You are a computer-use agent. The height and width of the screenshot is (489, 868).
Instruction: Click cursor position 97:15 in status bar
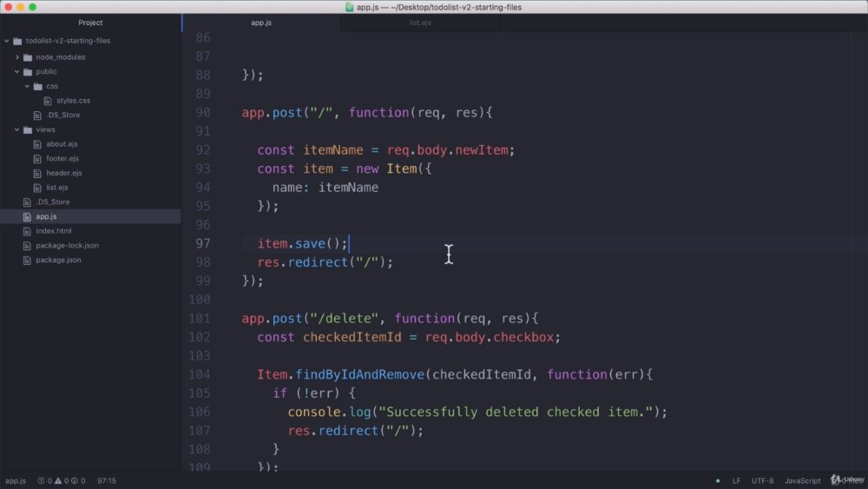(x=107, y=480)
